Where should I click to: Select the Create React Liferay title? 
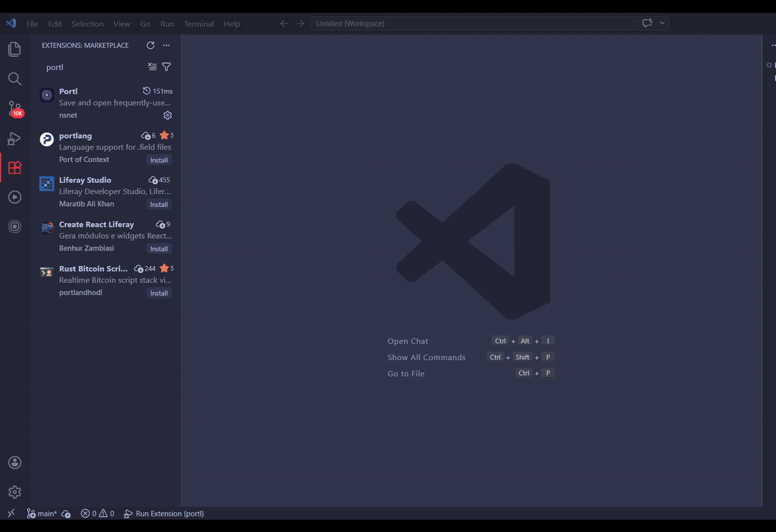96,224
